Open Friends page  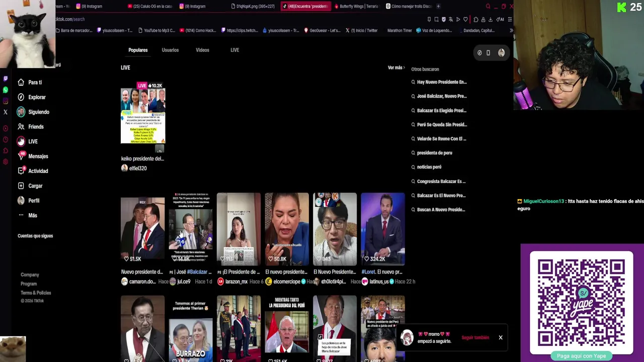(31, 127)
